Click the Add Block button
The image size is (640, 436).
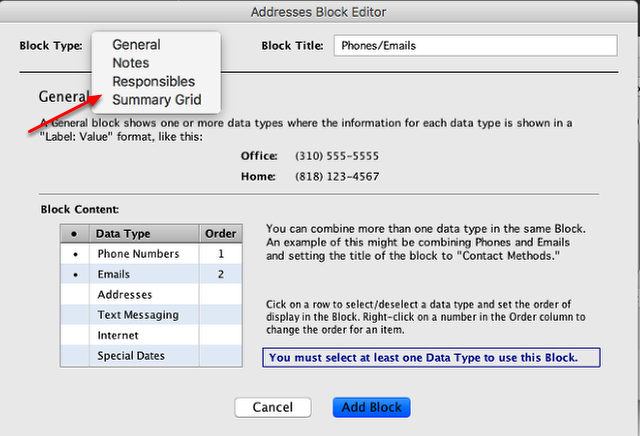coord(371,407)
